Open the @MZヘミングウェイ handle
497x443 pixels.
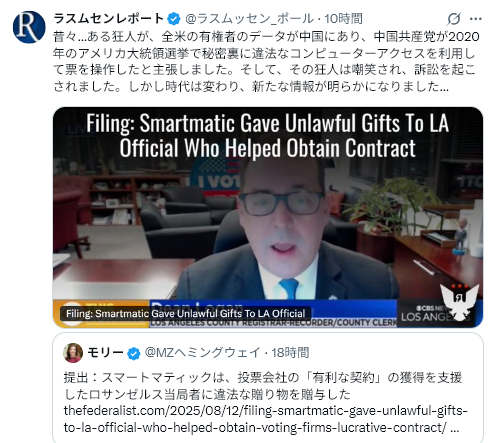202,353
